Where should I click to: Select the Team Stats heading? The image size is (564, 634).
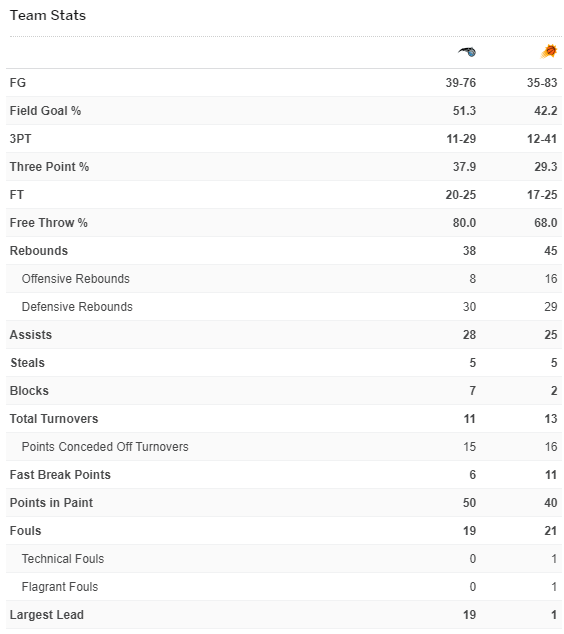click(48, 15)
